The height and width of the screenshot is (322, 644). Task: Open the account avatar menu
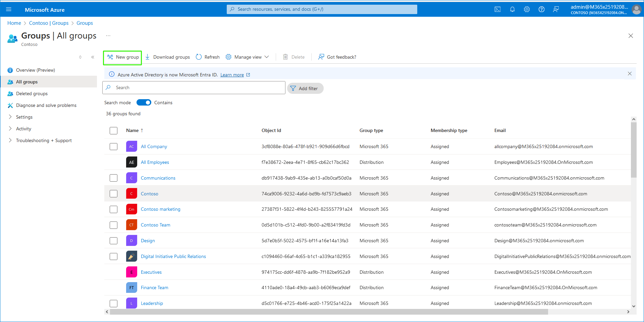coord(636,9)
